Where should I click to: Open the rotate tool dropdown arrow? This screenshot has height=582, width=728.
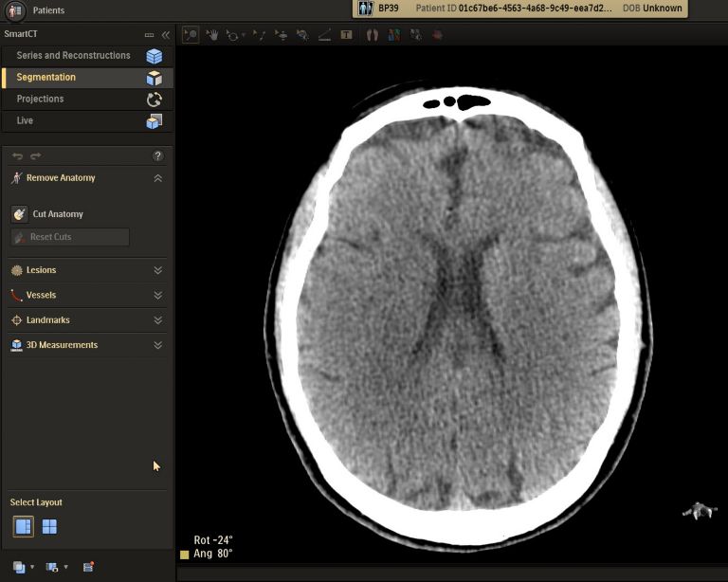tap(244, 35)
